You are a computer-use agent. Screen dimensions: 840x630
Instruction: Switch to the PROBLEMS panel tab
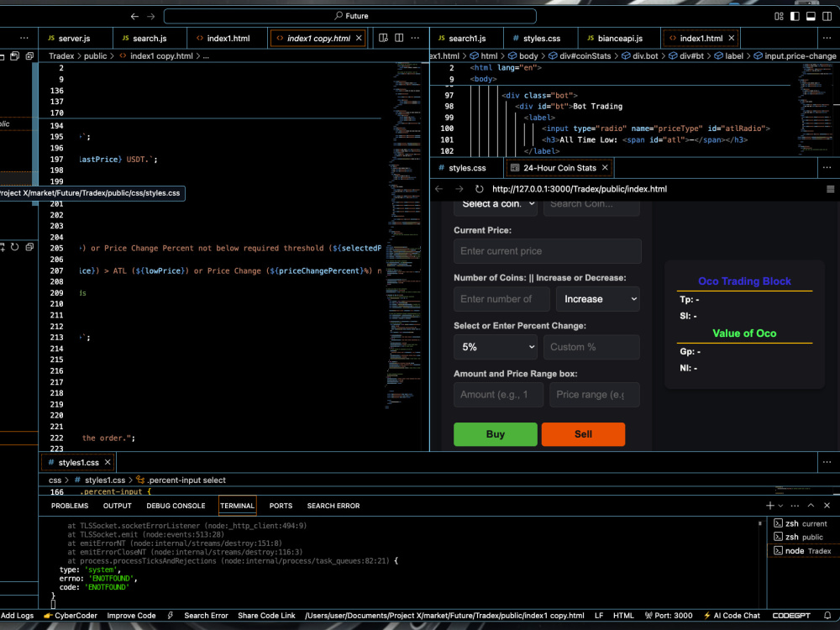(x=70, y=506)
